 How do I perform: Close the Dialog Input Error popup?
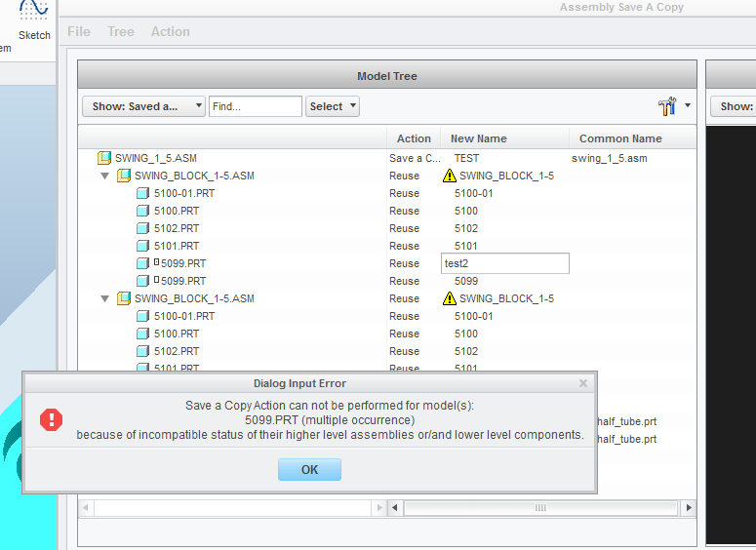(583, 383)
